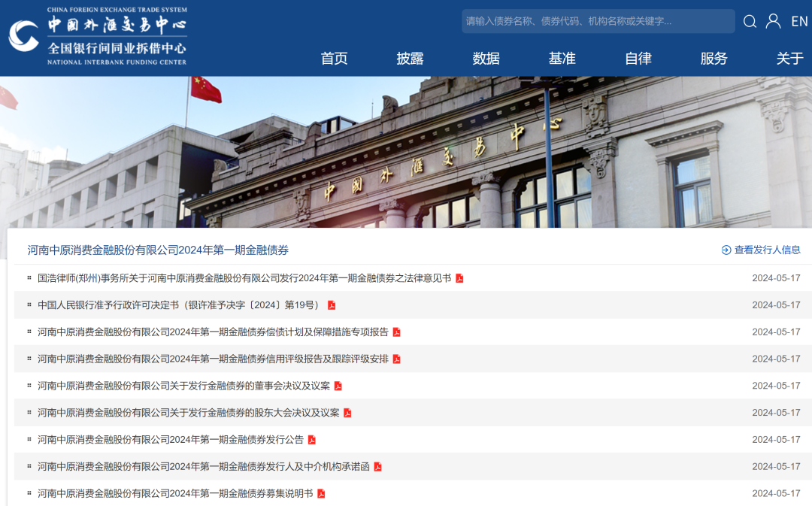Click the page title 河南中原消费金融股份有限公司2024年第一期金融债券

(x=158, y=250)
